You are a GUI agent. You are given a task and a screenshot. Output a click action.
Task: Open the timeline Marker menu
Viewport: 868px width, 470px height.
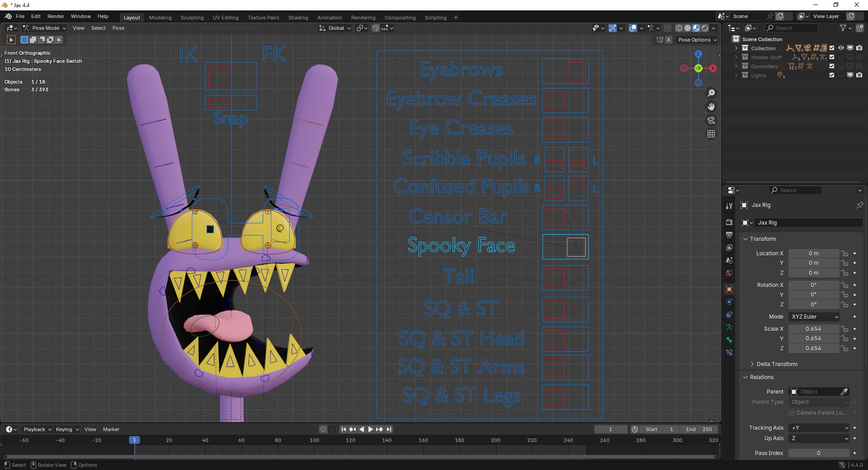pyautogui.click(x=111, y=429)
